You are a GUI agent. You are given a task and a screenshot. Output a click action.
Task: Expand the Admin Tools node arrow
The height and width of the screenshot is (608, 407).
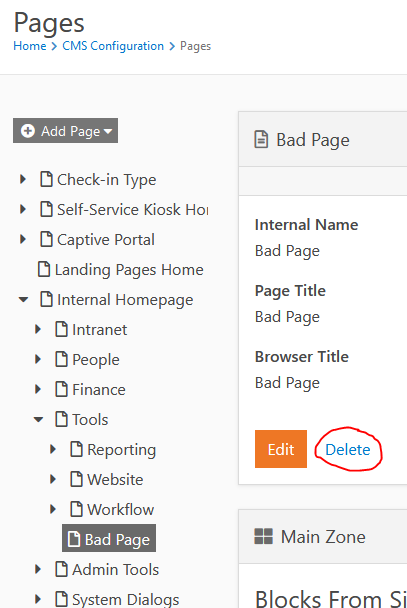click(x=38, y=569)
